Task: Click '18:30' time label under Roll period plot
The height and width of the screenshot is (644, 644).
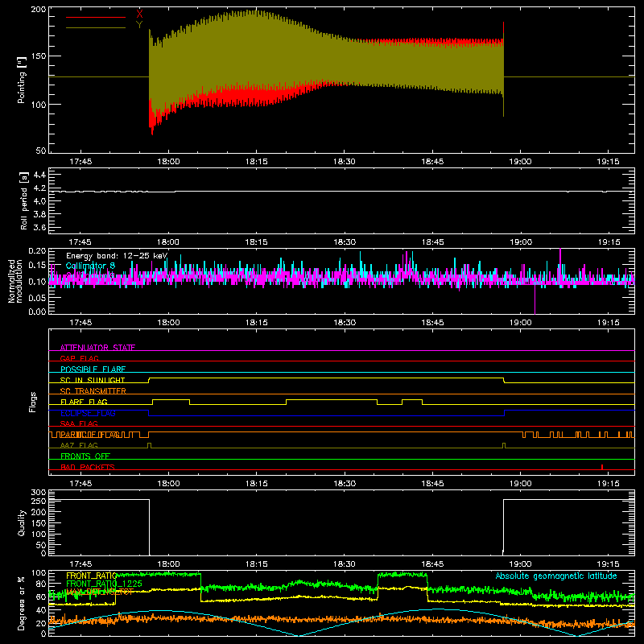Action: coord(345,242)
